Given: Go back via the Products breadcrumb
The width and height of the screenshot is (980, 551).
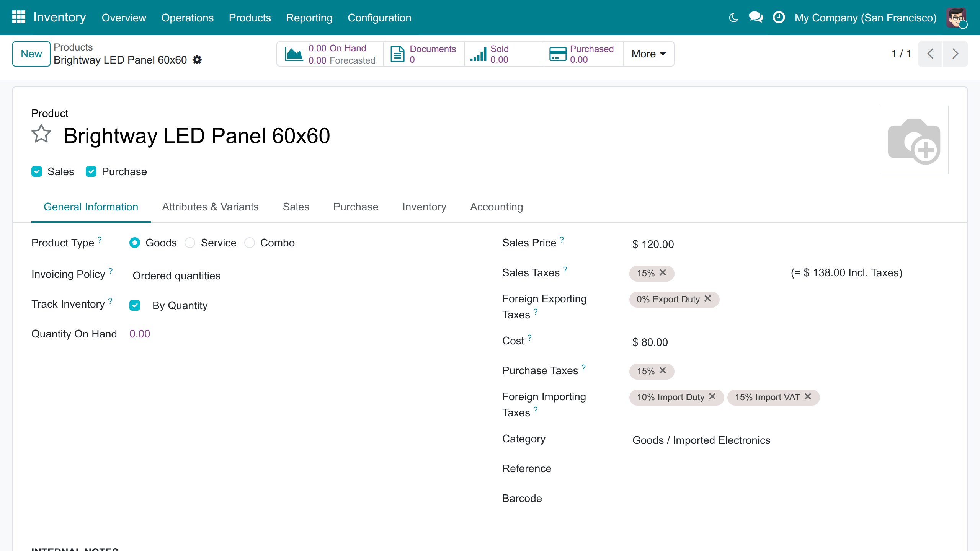Looking at the screenshot, I should 73,47.
